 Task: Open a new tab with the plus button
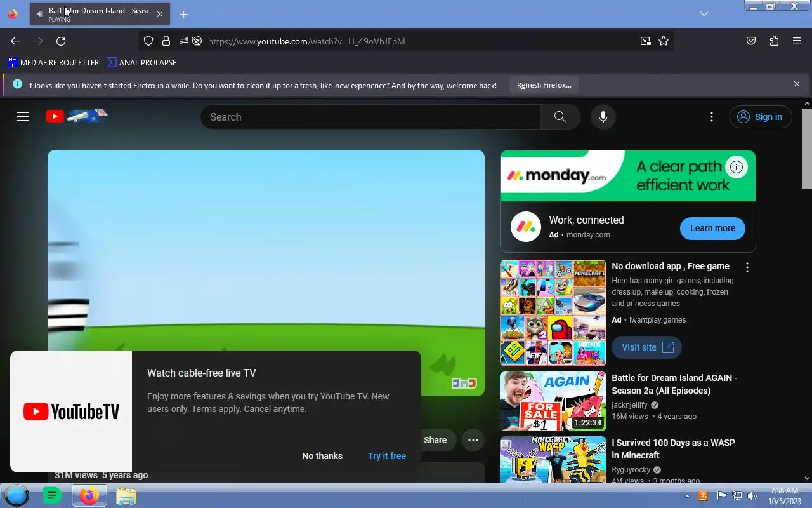click(183, 14)
